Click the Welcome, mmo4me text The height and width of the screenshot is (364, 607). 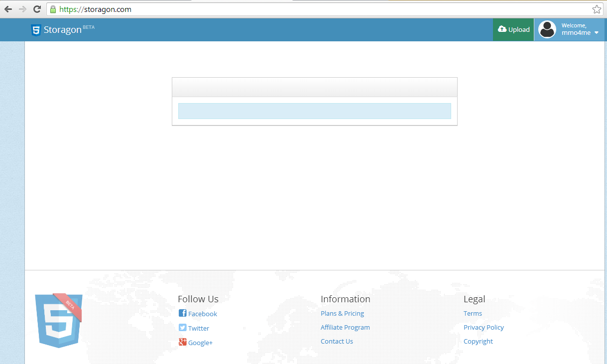[x=576, y=29]
